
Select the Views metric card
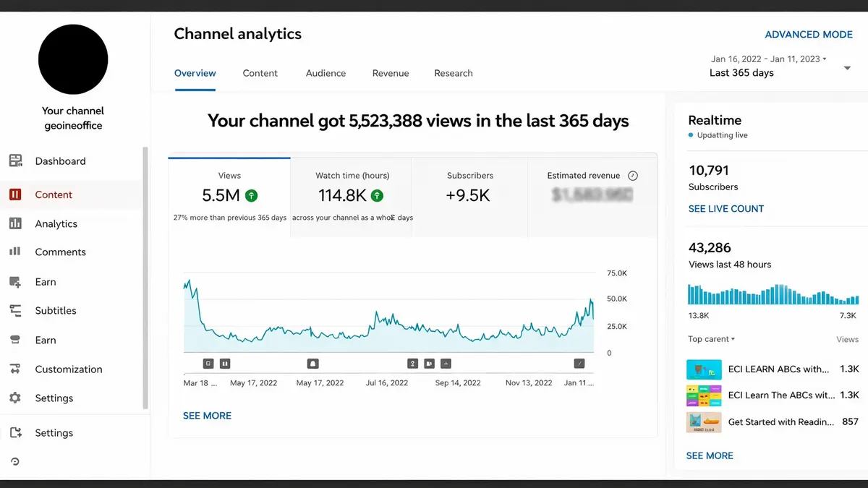coord(229,197)
